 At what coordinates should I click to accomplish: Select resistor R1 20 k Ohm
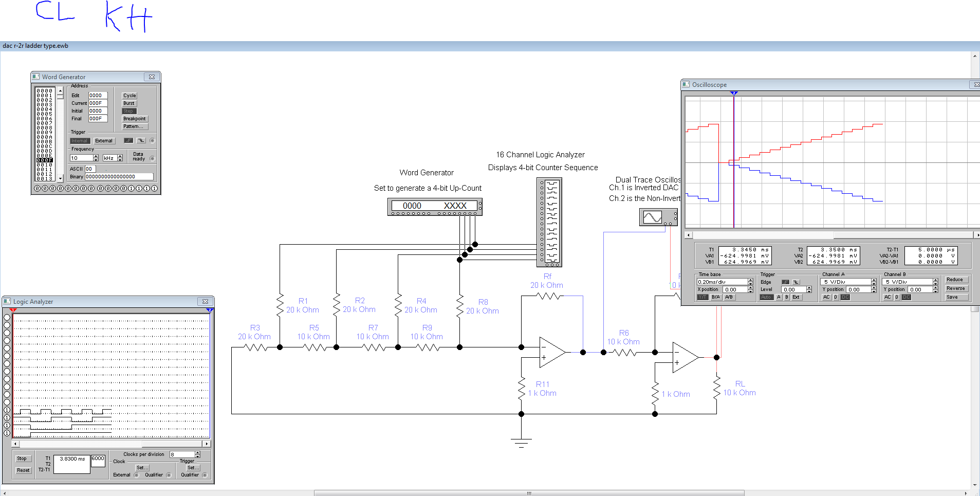(280, 304)
